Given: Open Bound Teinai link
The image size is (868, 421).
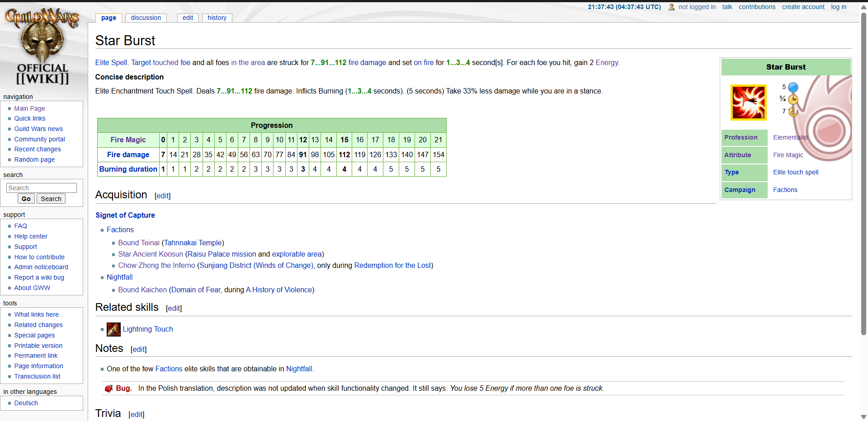Looking at the screenshot, I should tap(139, 243).
